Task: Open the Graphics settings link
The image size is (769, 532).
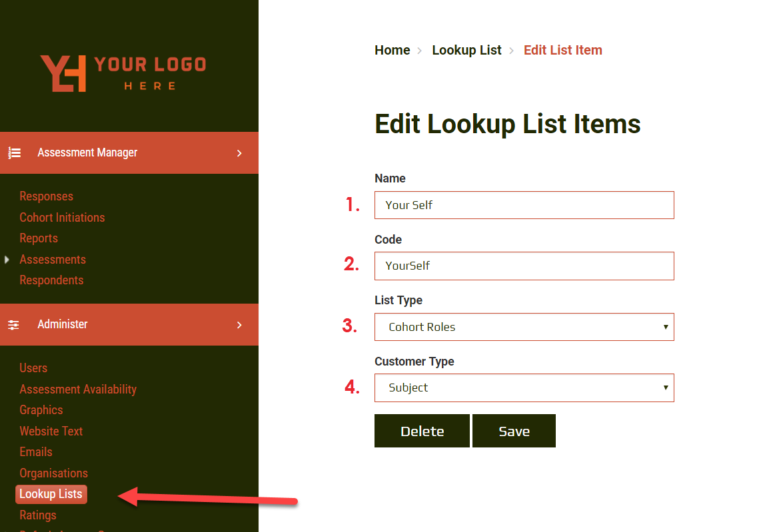Action: point(41,410)
